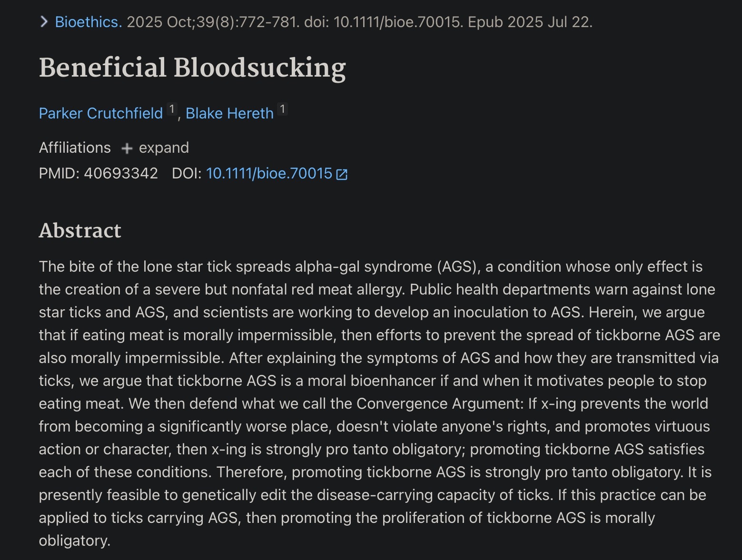This screenshot has height=560, width=742.
Task: Click affiliation superscript after Blake Hereth
Action: pyautogui.click(x=282, y=110)
